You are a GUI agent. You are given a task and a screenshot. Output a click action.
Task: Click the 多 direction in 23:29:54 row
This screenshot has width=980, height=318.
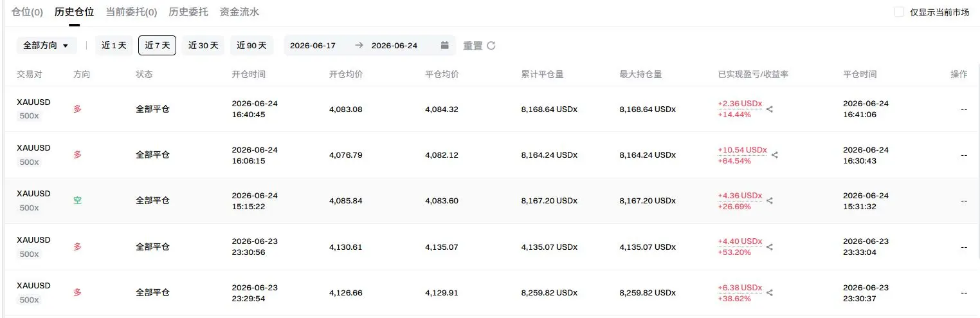pyautogui.click(x=78, y=293)
